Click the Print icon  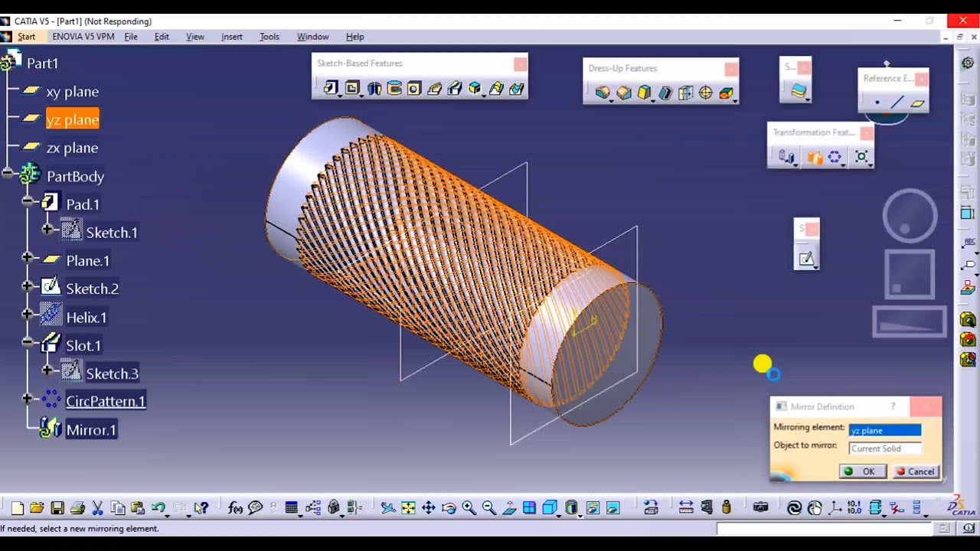coord(77,507)
